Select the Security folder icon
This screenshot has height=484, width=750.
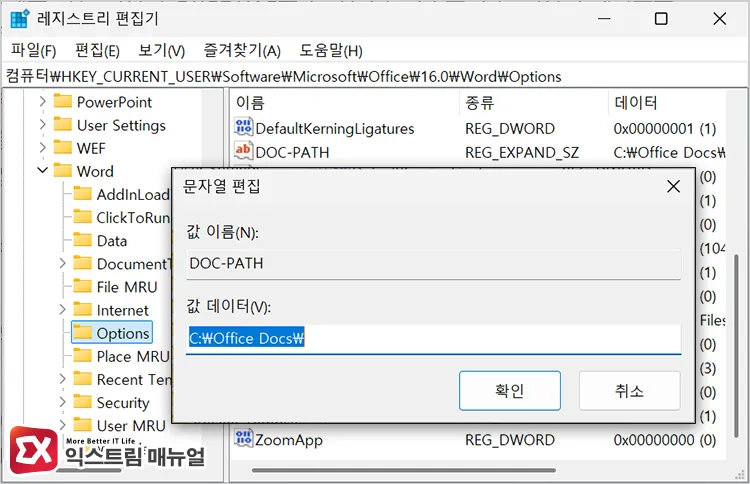[x=82, y=402]
